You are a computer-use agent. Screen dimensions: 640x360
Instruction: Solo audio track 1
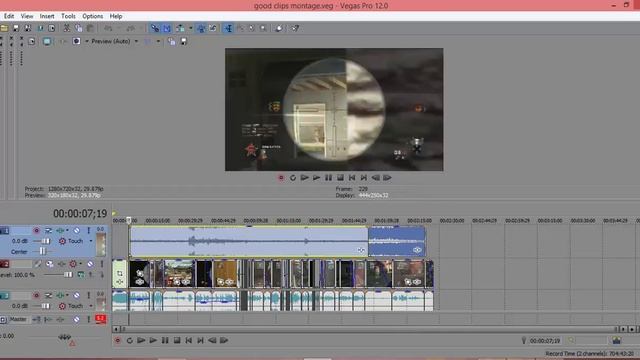click(x=88, y=230)
